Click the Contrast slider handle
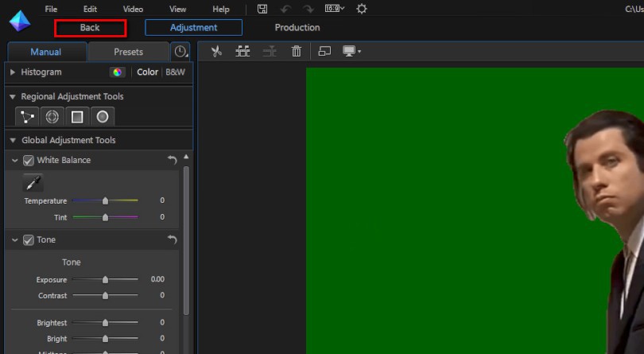The width and height of the screenshot is (644, 354). pos(105,295)
